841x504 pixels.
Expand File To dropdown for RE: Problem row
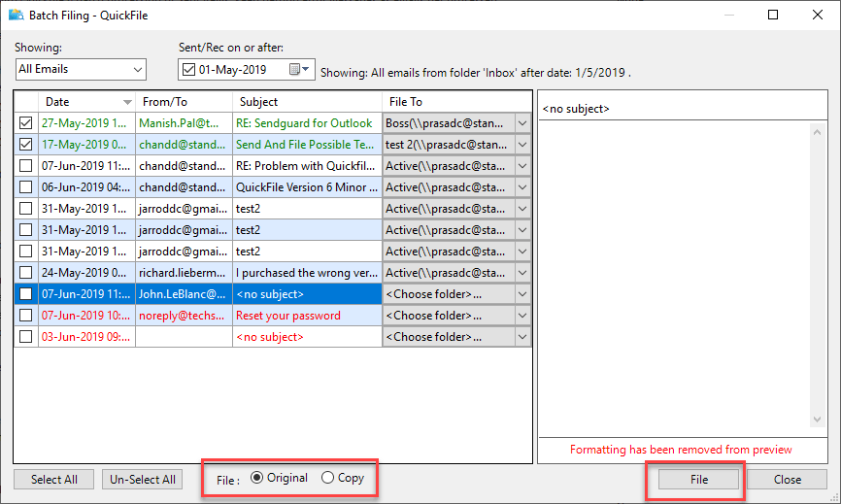tap(522, 166)
